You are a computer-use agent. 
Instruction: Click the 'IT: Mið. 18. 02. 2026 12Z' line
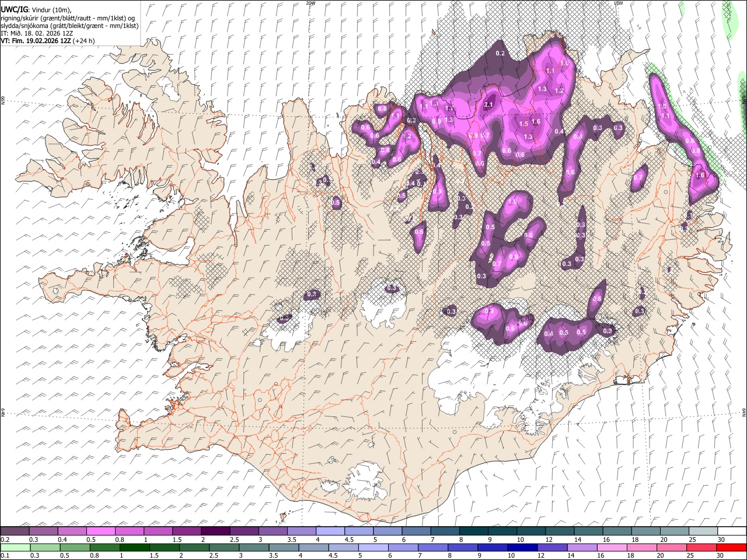coord(37,33)
